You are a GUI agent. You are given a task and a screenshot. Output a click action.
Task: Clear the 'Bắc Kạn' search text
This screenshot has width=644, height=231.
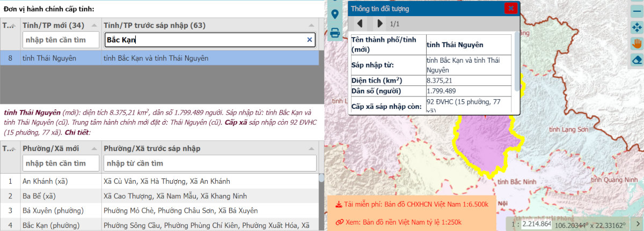pos(309,40)
